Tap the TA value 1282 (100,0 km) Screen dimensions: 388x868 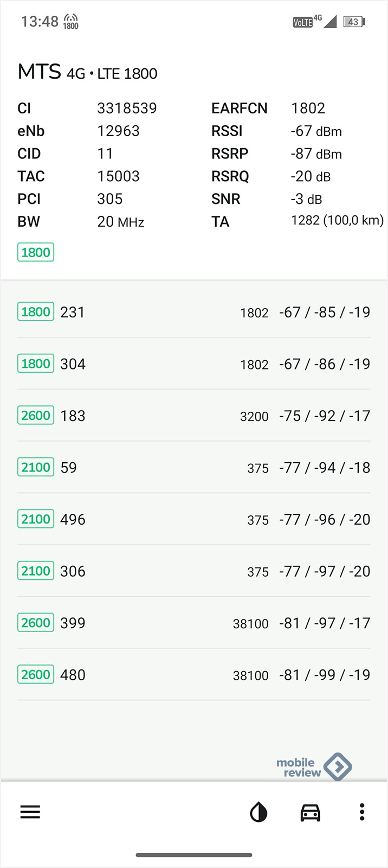(x=337, y=220)
